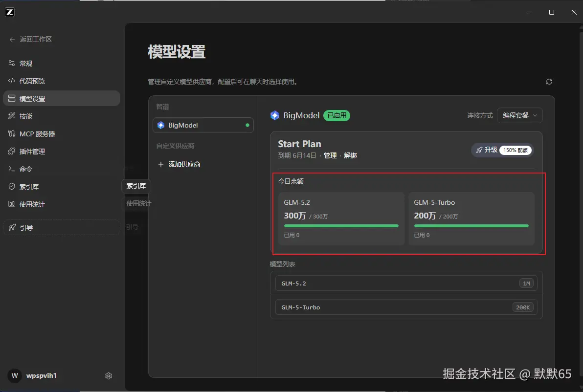
Task: Click the 管理 link under Start Plan
Action: point(330,156)
